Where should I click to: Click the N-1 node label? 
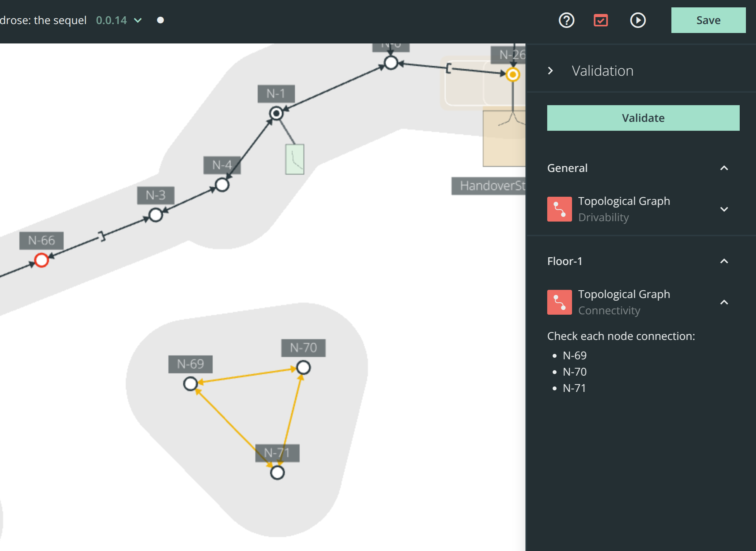tap(276, 94)
